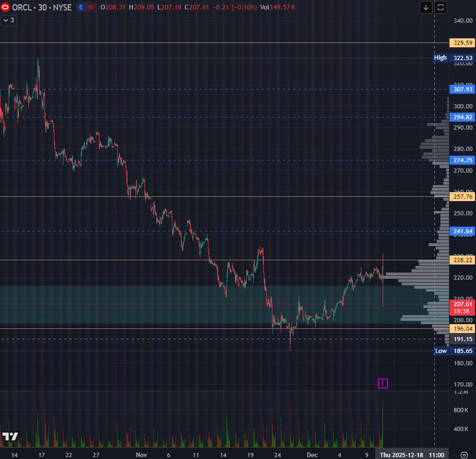The image size is (476, 459).
Task: Click the −0.21 (−0.10%) change value
Action: [234, 7]
